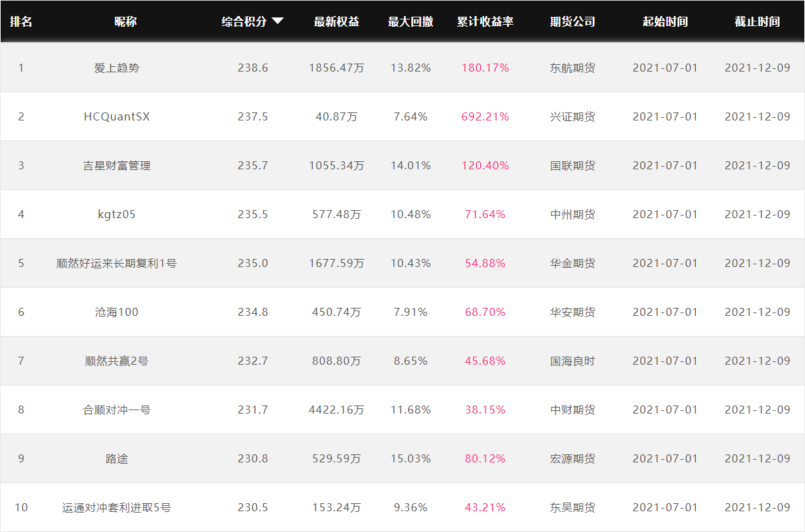Select the 期货公司 column header

click(x=573, y=21)
